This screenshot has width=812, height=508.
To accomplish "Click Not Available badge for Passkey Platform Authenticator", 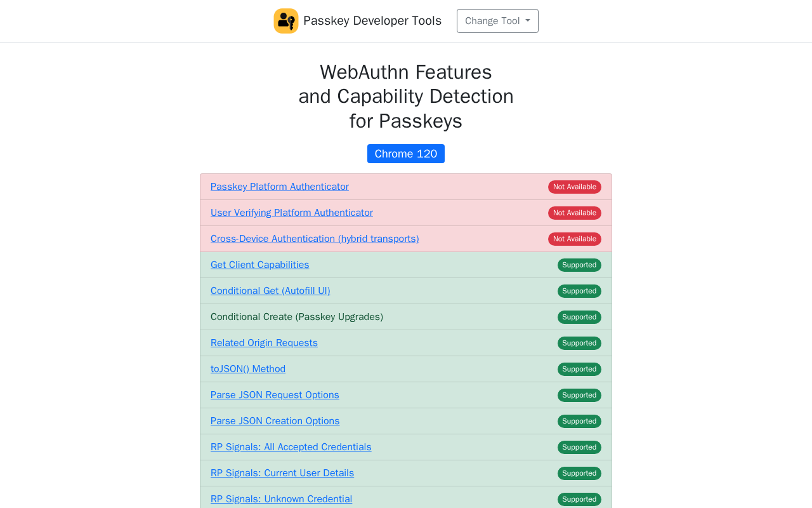I will click(575, 187).
